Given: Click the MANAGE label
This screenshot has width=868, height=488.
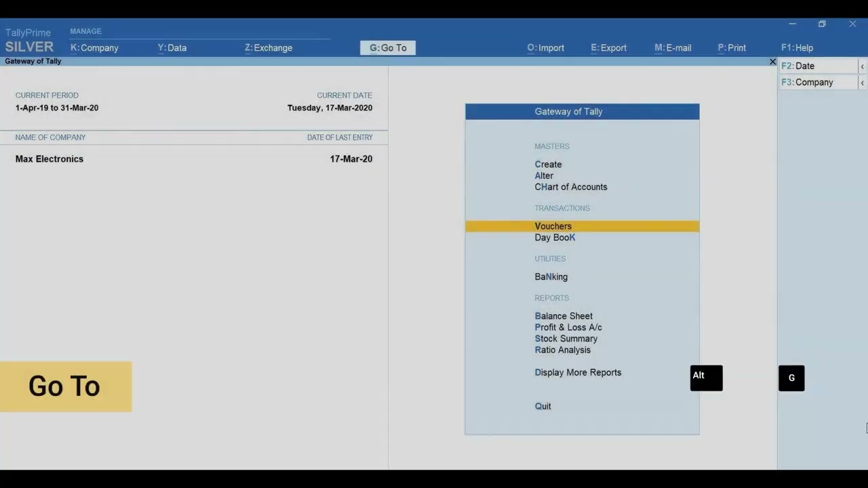Looking at the screenshot, I should coord(85,31).
